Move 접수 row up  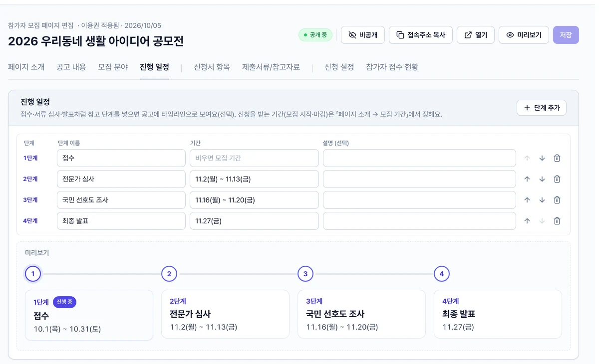[x=527, y=158]
